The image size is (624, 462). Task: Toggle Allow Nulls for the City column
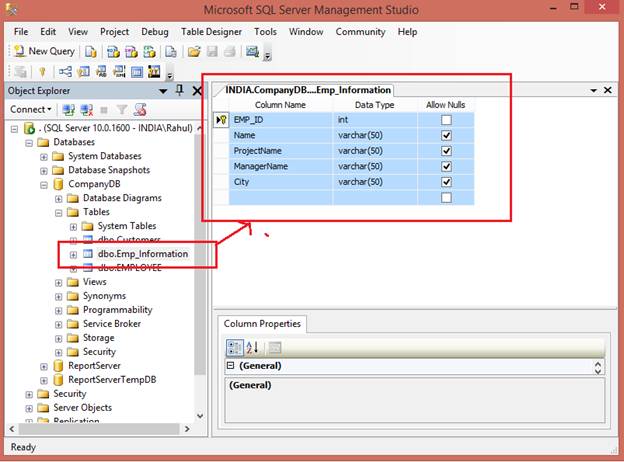446,182
